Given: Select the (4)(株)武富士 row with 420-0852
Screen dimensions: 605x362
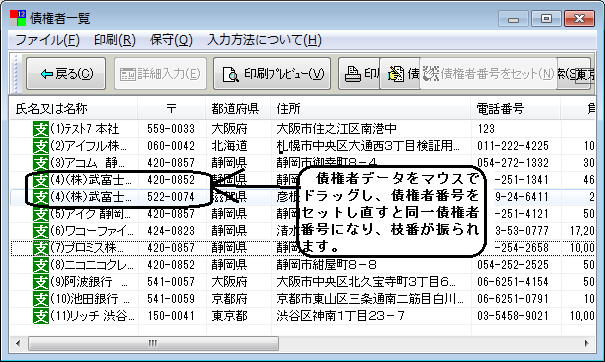Looking at the screenshot, I should click(302, 180).
